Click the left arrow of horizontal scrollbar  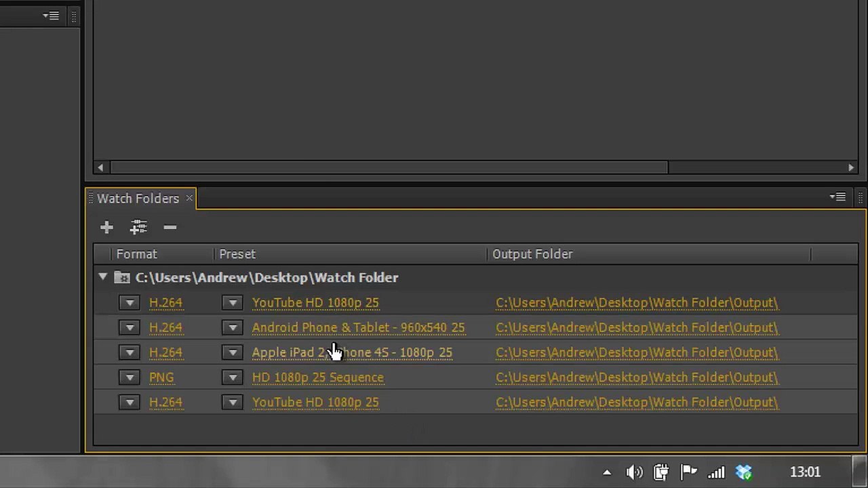pyautogui.click(x=100, y=167)
